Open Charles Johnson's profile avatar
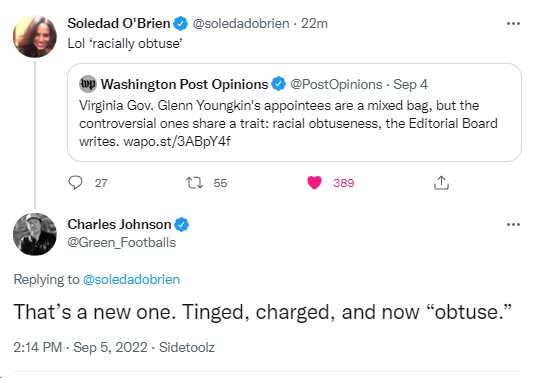 (x=35, y=234)
